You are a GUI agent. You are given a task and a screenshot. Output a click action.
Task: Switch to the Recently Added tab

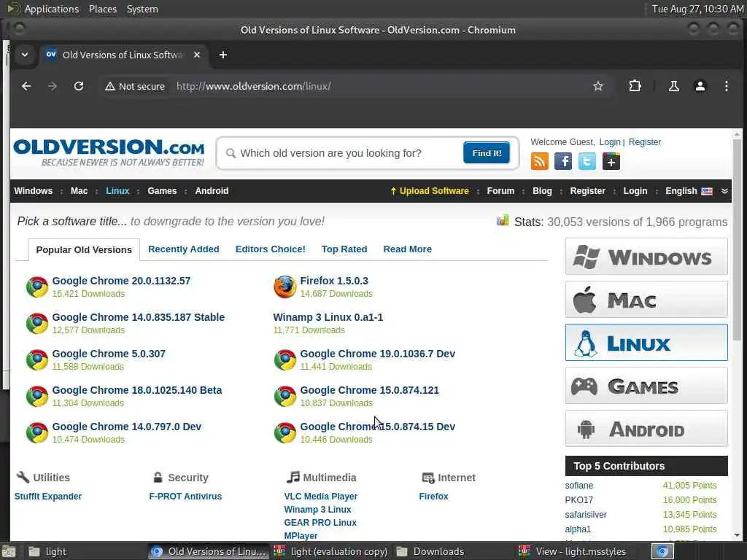pyautogui.click(x=183, y=249)
